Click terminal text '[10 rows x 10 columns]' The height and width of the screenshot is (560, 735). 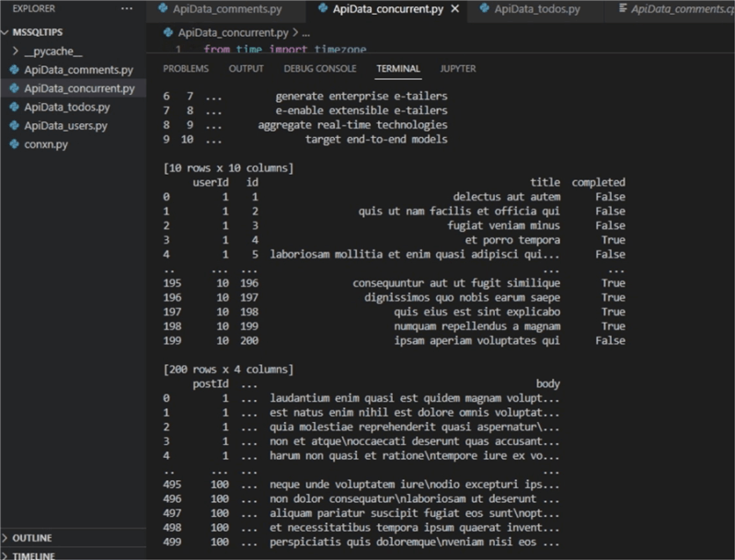[x=228, y=167]
